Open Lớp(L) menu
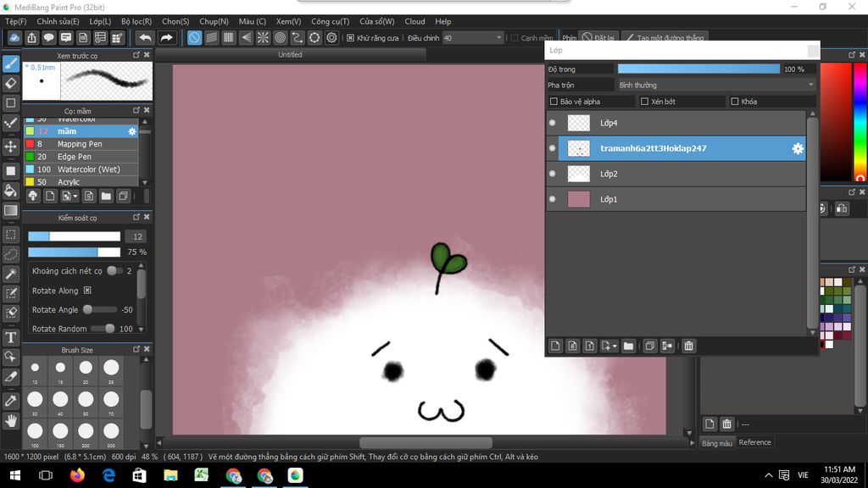 100,21
